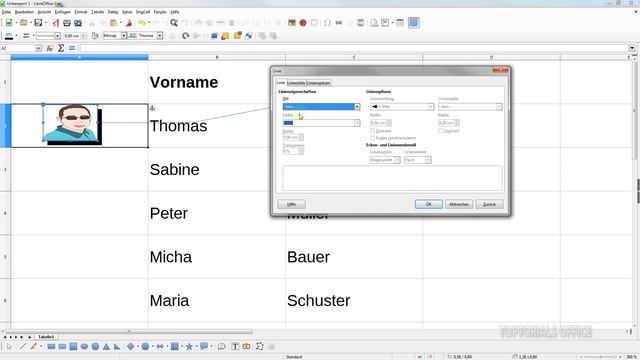Switch to the Linienstile tab
Screen dimensions: 640x360
pyautogui.click(x=296, y=83)
